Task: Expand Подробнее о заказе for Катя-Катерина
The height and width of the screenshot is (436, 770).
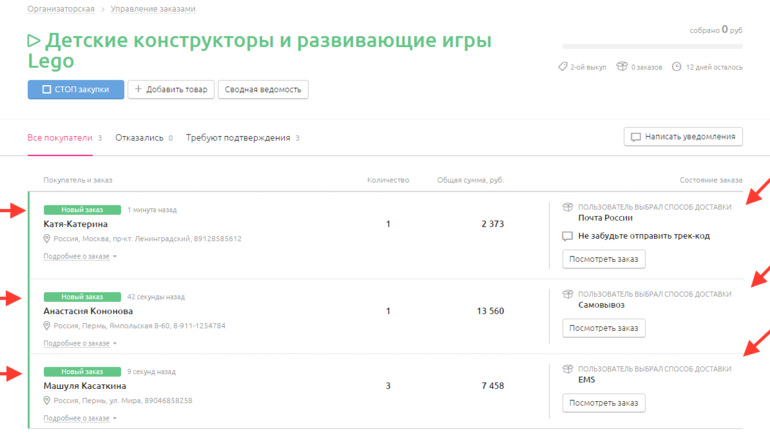Action: point(79,257)
